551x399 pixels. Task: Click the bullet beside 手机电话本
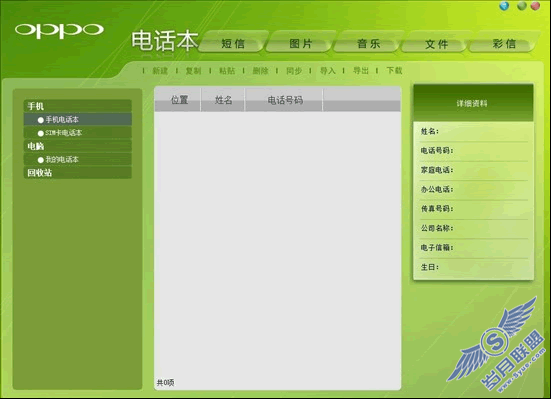40,120
